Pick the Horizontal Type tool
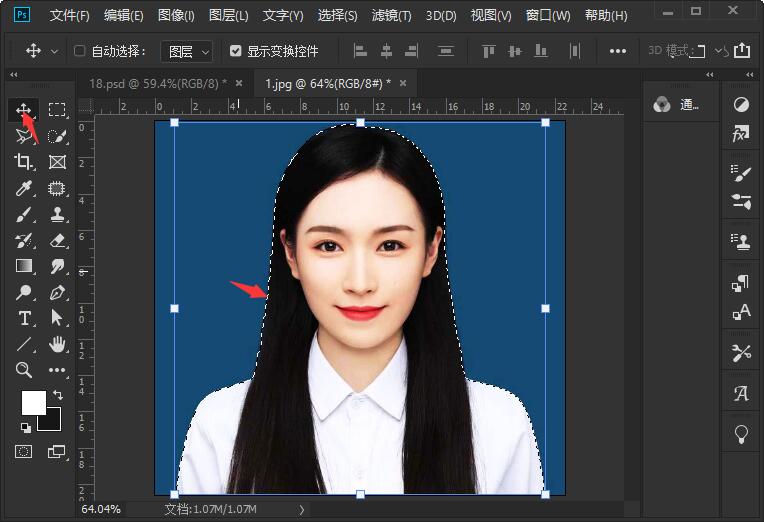Screen dimensions: 764x522 [x=24, y=318]
